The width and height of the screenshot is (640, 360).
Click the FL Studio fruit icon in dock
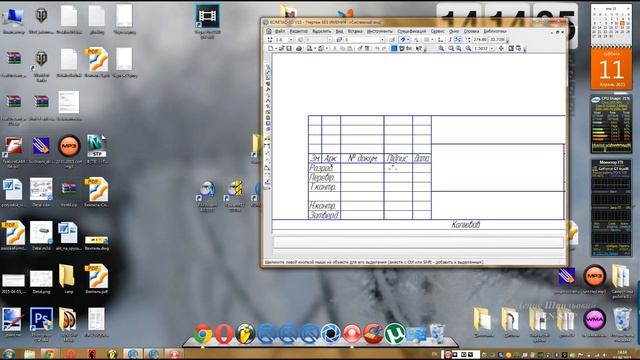(245, 334)
